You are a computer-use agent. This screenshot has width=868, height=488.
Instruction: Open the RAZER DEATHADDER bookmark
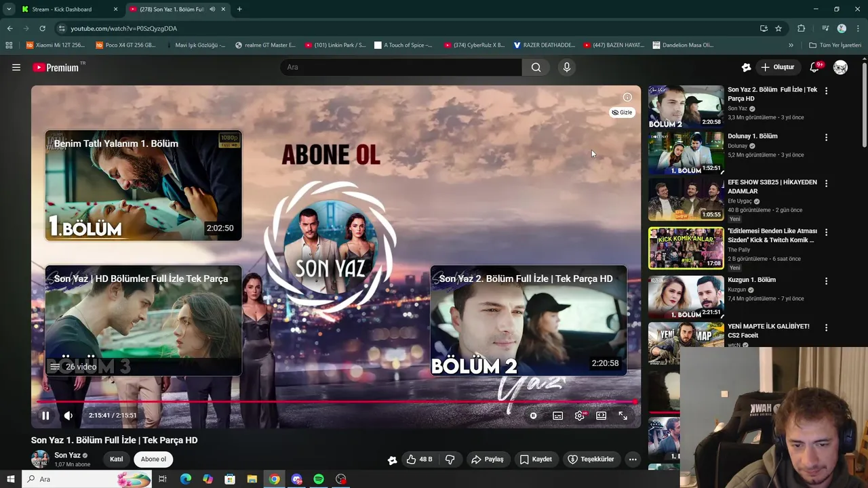tap(545, 45)
